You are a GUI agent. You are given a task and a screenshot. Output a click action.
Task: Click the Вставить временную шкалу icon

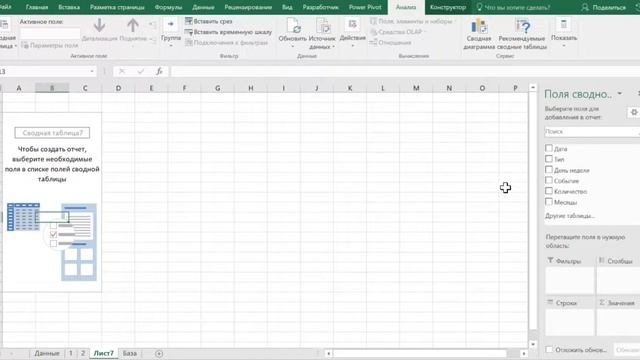[x=189, y=32]
